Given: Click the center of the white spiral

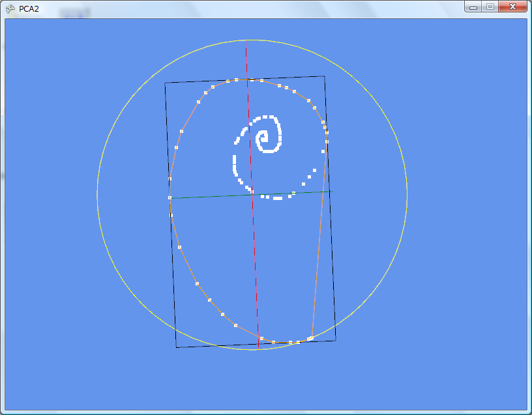Looking at the screenshot, I should (x=263, y=137).
